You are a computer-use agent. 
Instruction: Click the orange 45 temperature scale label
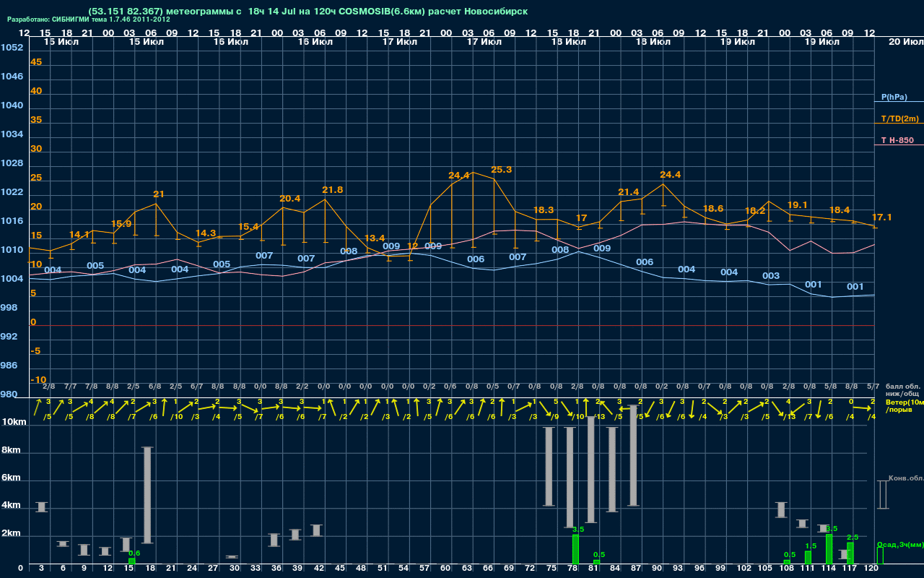[x=36, y=62]
